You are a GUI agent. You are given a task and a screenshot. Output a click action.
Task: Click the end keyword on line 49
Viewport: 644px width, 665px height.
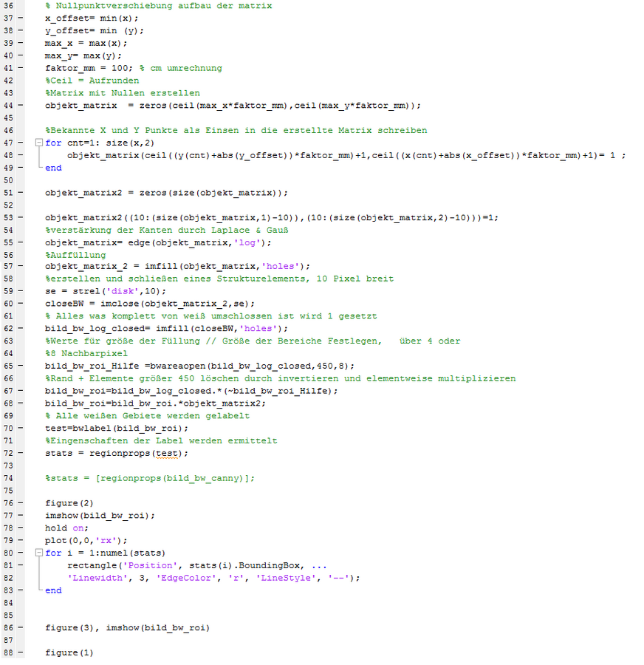(54, 168)
